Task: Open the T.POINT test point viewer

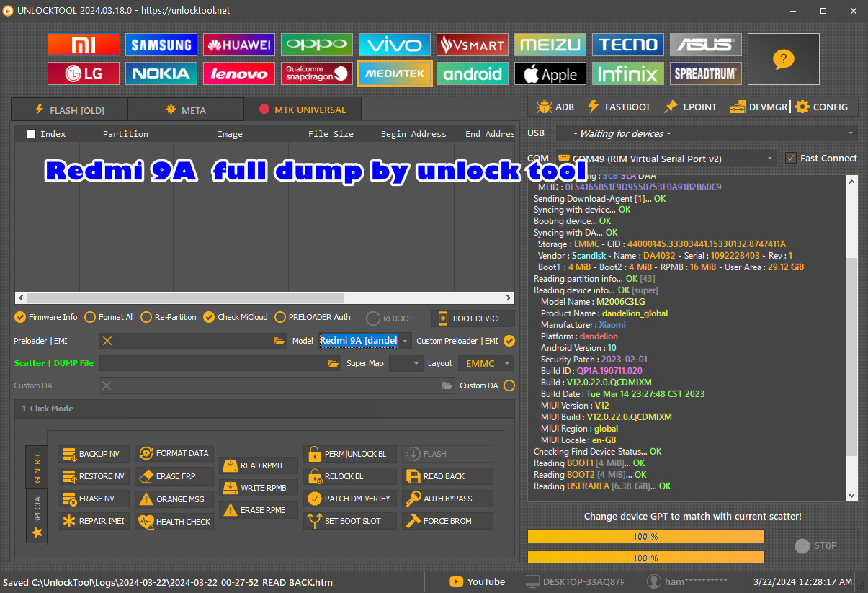Action: coord(690,107)
